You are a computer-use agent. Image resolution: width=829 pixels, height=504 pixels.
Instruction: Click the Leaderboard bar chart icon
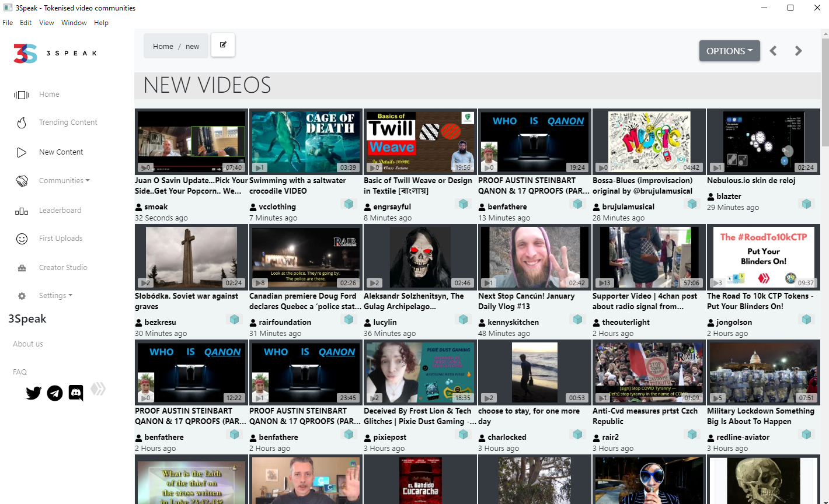[x=22, y=211]
